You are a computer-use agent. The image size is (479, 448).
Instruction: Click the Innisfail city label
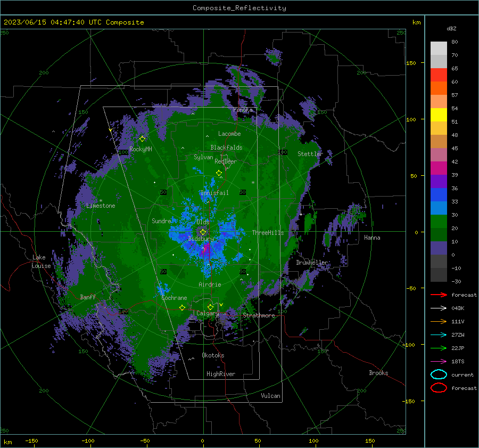click(214, 193)
